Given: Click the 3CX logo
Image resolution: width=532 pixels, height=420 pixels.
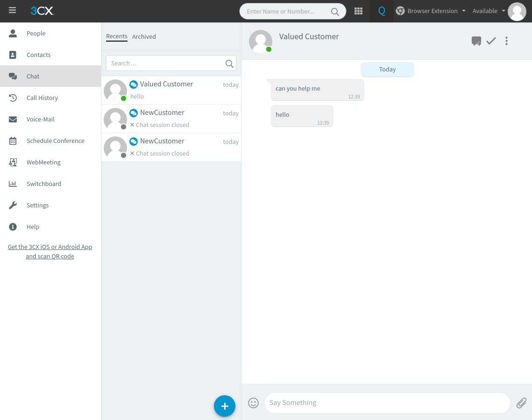Looking at the screenshot, I should coord(42,11).
